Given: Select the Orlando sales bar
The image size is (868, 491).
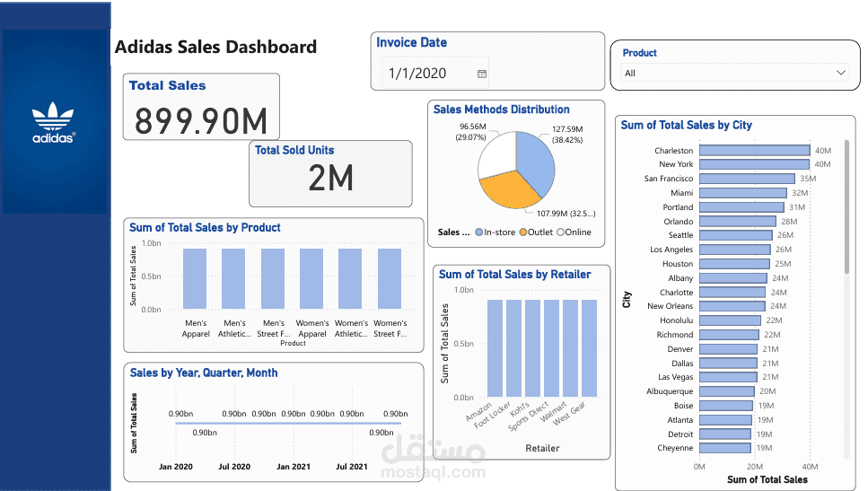Looking at the screenshot, I should pyautogui.click(x=737, y=222).
